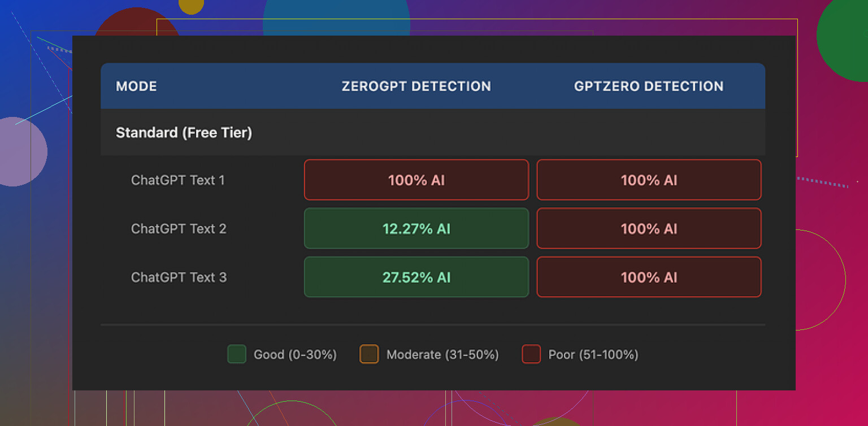Screen dimensions: 868x426
Task: Click GPTZero 100% AI result for Text 3
Action: pyautogui.click(x=649, y=277)
